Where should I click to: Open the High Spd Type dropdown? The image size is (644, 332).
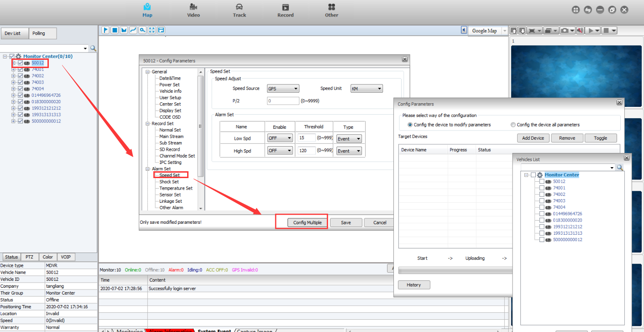(349, 151)
